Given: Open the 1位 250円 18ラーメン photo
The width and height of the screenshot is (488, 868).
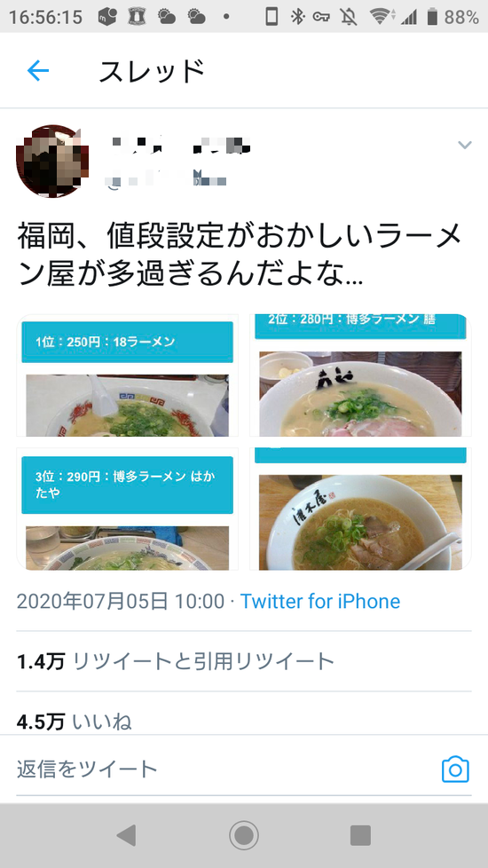Looking at the screenshot, I should point(127,375).
